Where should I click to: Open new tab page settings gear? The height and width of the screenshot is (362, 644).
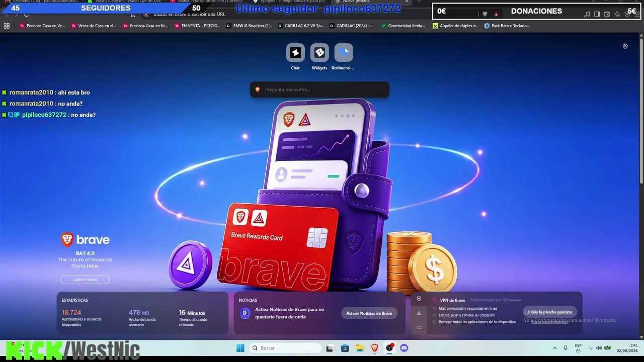tap(625, 46)
